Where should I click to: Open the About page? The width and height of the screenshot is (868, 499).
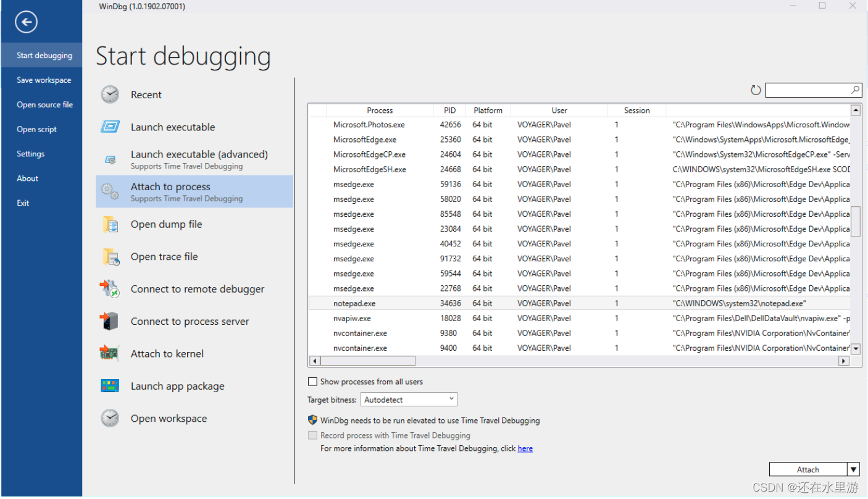tap(41, 178)
